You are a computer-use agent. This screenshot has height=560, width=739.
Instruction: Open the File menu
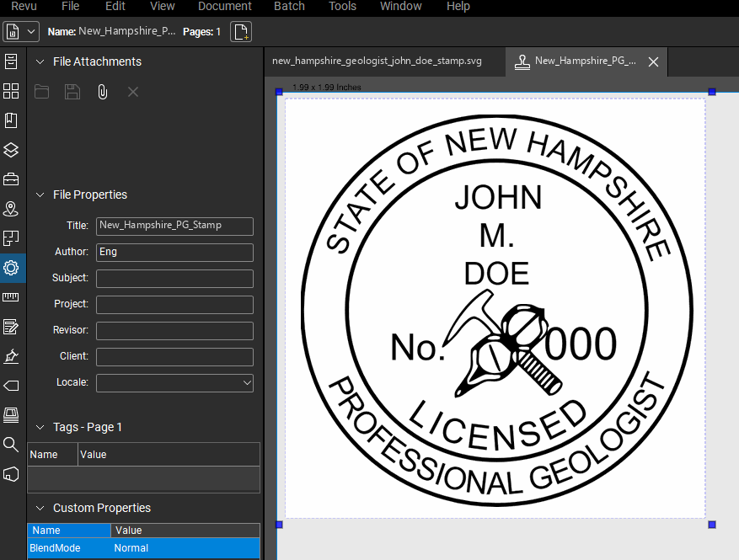coord(70,6)
